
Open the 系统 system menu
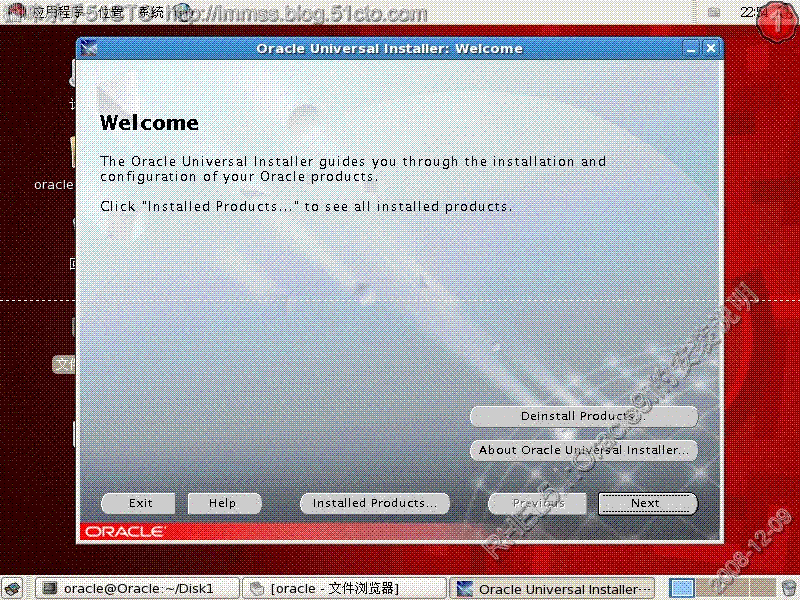151,12
